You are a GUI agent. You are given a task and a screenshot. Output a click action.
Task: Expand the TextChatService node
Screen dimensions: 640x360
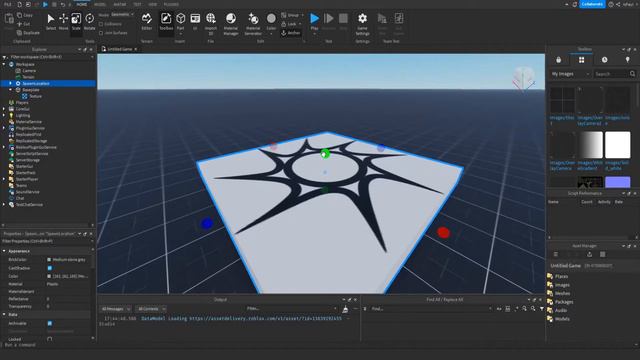(4, 204)
